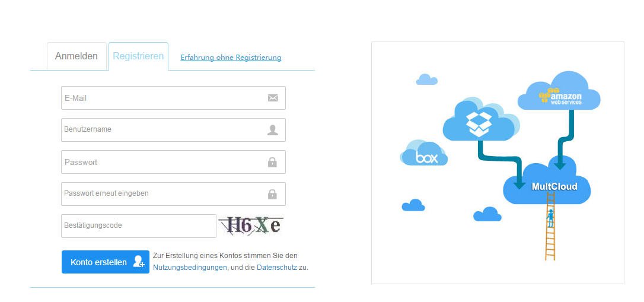Click the Benutzername input field
Viewport: 644px width, 302px height.
point(173,130)
